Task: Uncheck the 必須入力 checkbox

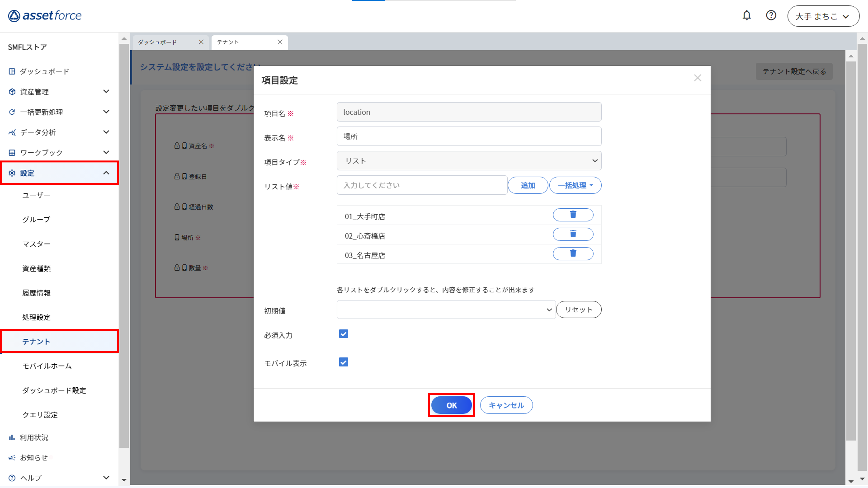Action: (343, 334)
